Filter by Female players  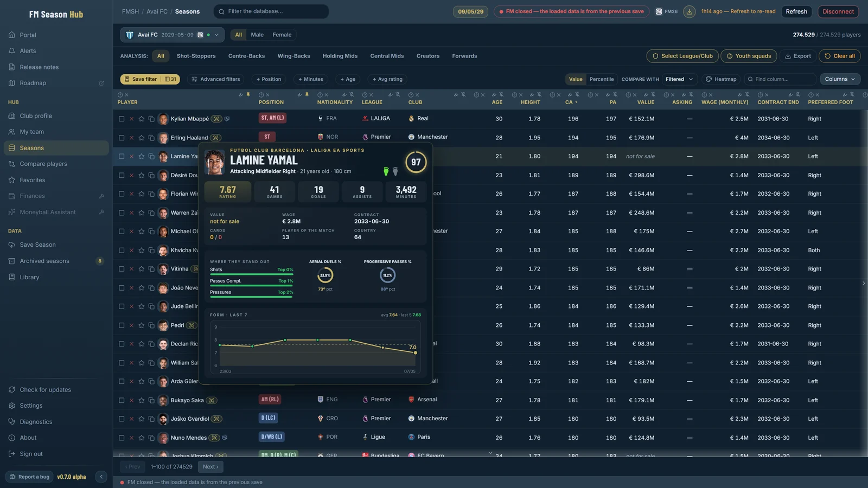click(x=282, y=35)
